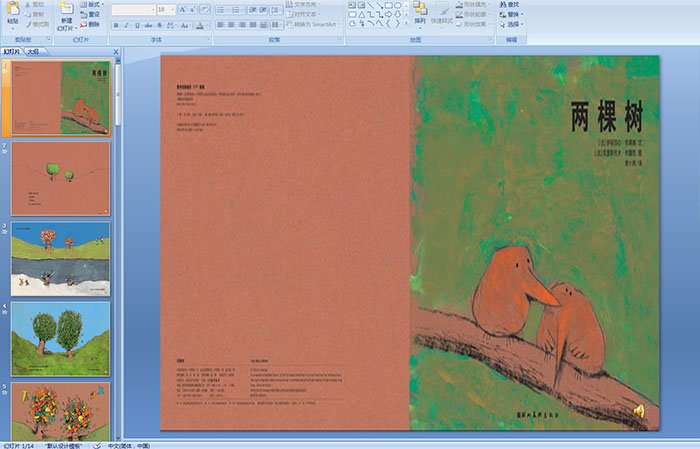This screenshot has height=449, width=700.
Task: Switch to the Slides (幻灯片) pane tab
Action: pyautogui.click(x=12, y=52)
